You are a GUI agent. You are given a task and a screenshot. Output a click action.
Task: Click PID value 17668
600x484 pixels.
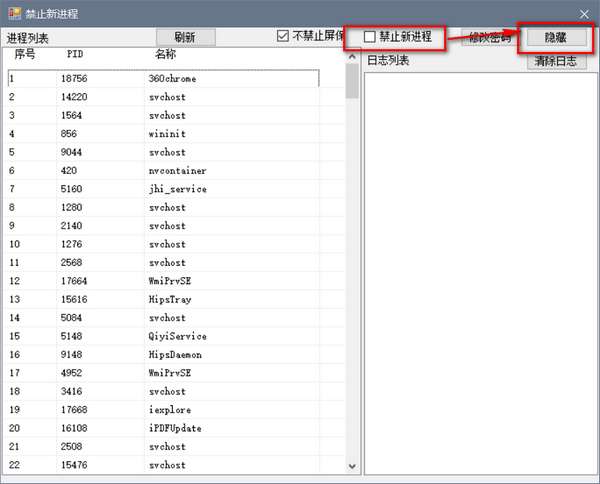pyautogui.click(x=74, y=409)
